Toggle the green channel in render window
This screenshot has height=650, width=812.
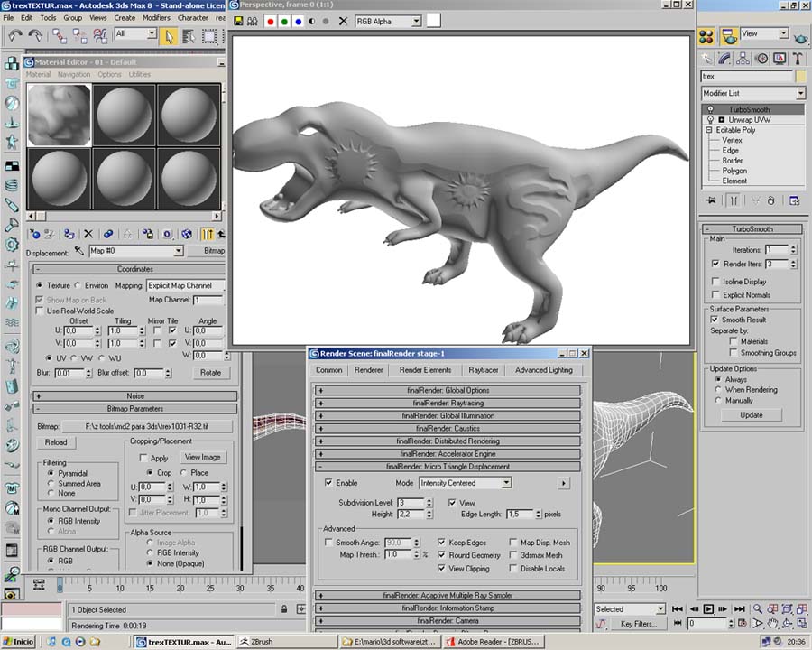tap(284, 22)
